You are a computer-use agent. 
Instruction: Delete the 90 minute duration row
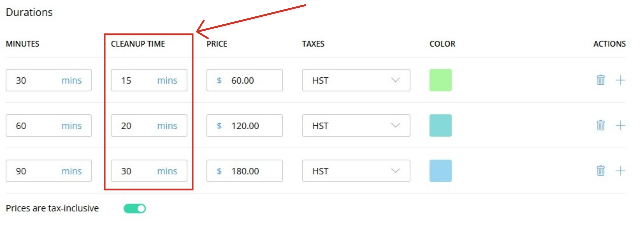pos(601,171)
